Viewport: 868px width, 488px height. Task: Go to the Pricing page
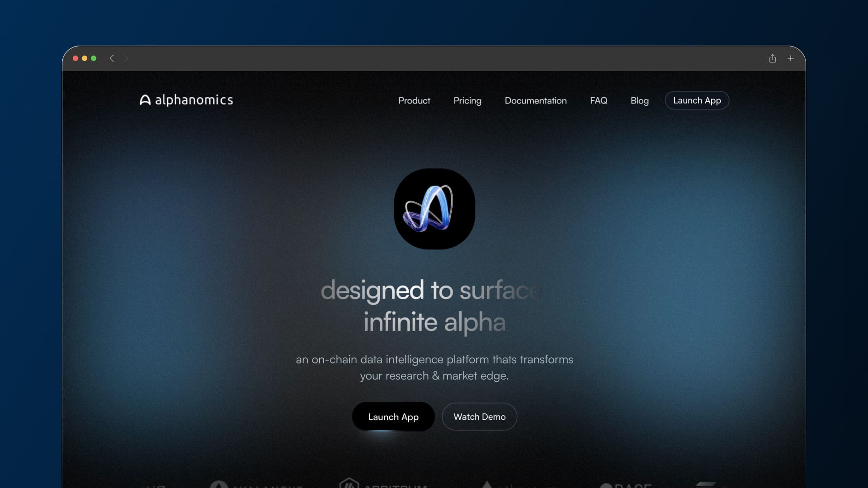tap(467, 101)
